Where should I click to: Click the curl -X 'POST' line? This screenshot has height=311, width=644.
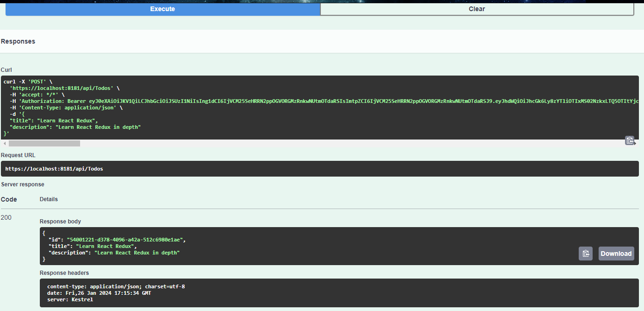coord(28,81)
